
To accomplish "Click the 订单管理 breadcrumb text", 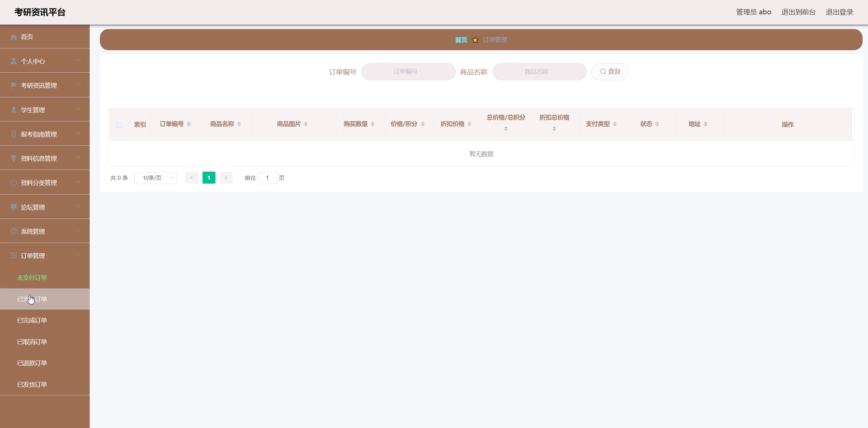I will click(x=495, y=40).
